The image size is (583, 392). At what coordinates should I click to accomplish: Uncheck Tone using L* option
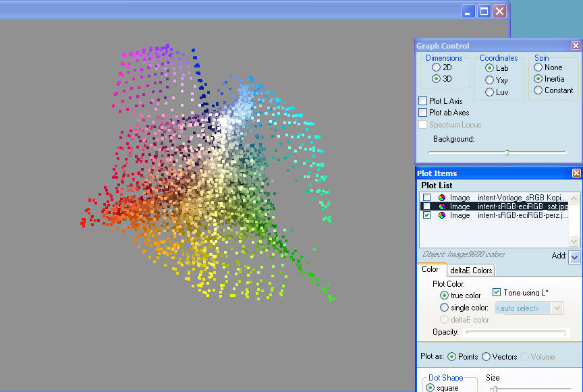click(497, 292)
